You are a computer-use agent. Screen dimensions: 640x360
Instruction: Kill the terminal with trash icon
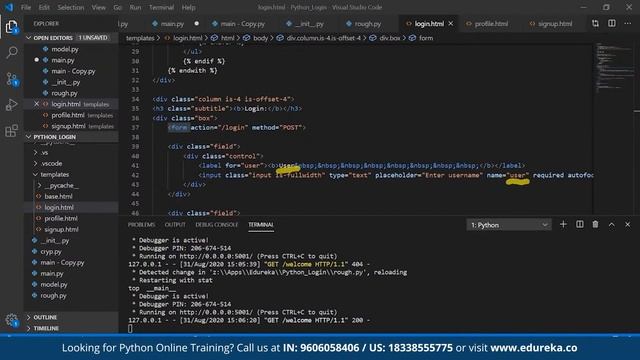(x=596, y=224)
